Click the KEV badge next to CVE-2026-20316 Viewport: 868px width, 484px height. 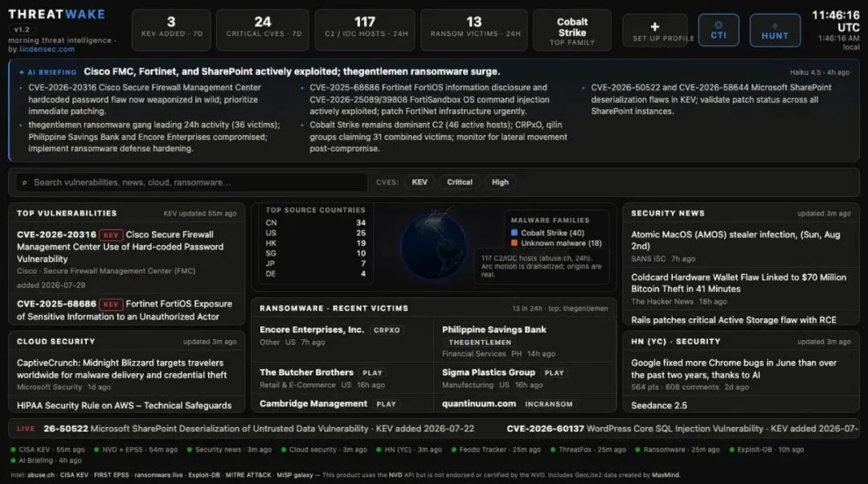coord(111,235)
